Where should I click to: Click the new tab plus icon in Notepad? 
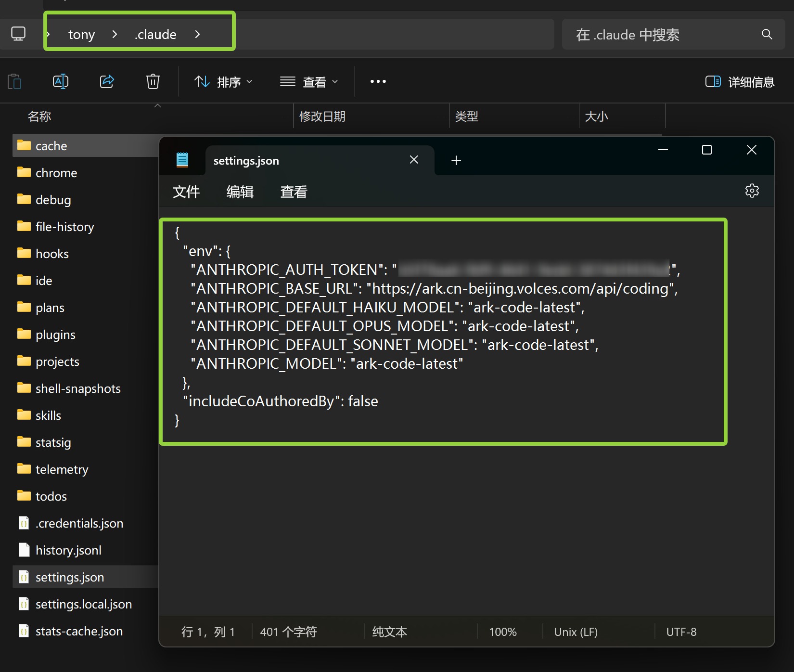coord(456,160)
